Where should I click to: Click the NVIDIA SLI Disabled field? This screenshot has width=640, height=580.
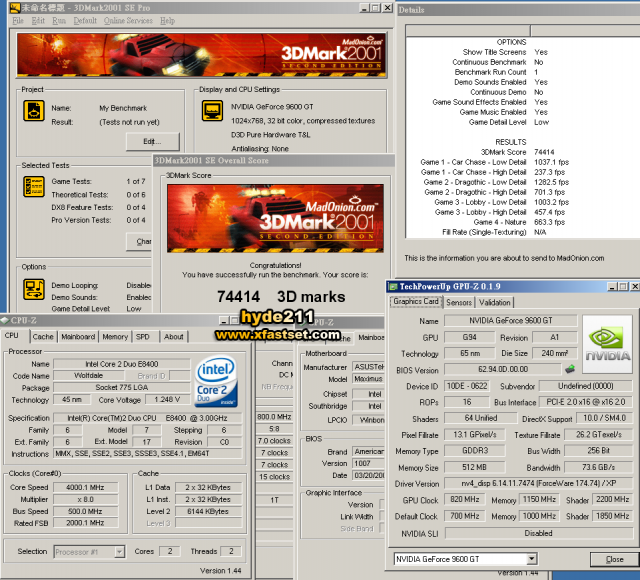coord(538,533)
